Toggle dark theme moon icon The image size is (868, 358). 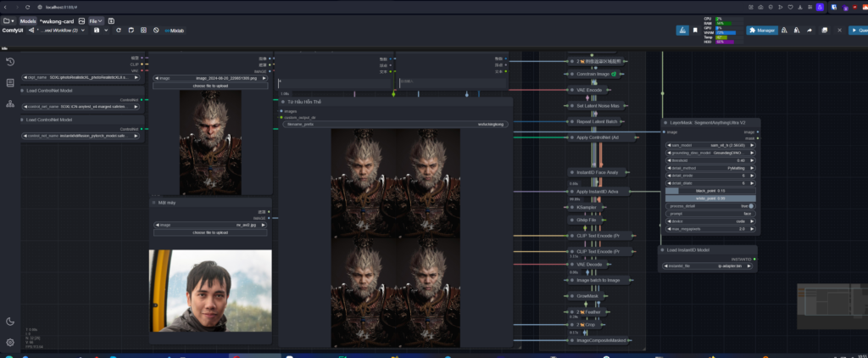(10, 322)
